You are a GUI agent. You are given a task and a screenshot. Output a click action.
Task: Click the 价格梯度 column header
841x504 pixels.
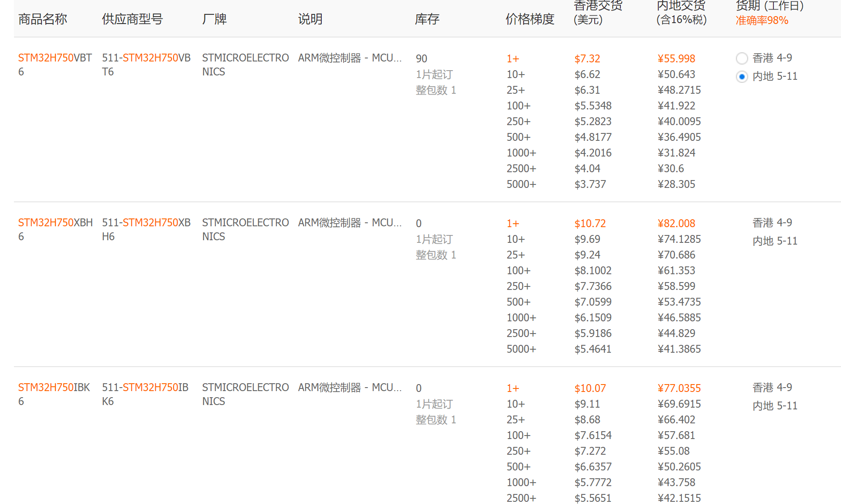pos(530,19)
